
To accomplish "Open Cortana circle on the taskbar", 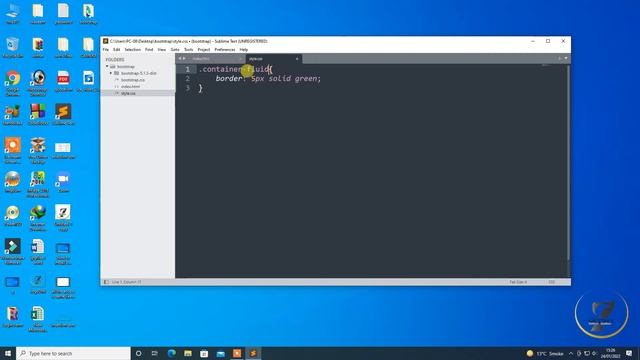I will tap(138, 353).
